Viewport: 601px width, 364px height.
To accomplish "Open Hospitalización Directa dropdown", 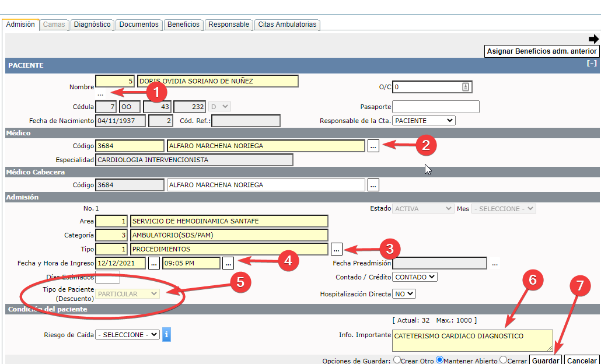I will click(x=404, y=294).
